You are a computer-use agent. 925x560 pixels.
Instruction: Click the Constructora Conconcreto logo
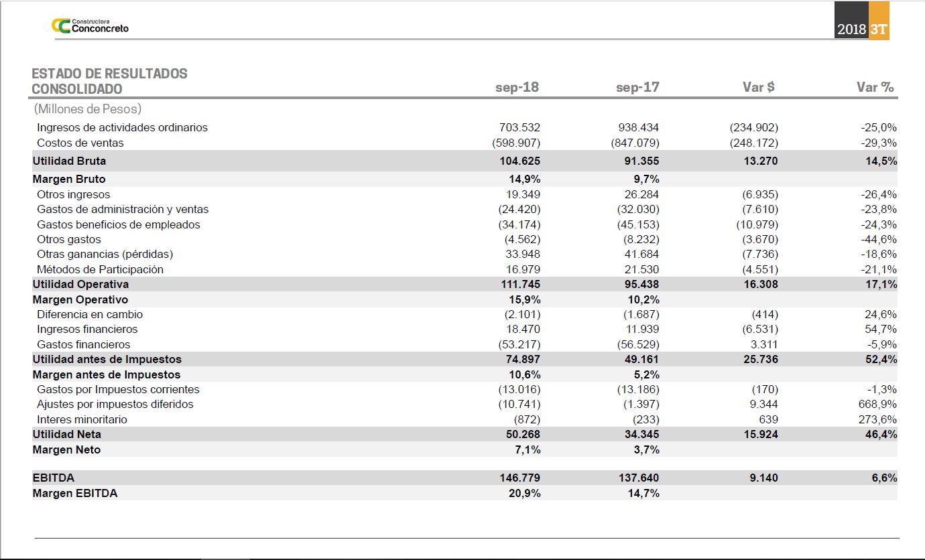(x=90, y=26)
